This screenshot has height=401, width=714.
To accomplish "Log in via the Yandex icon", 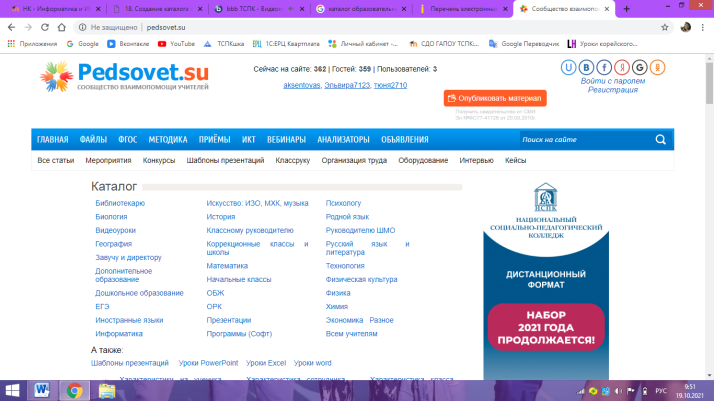I will (622, 67).
